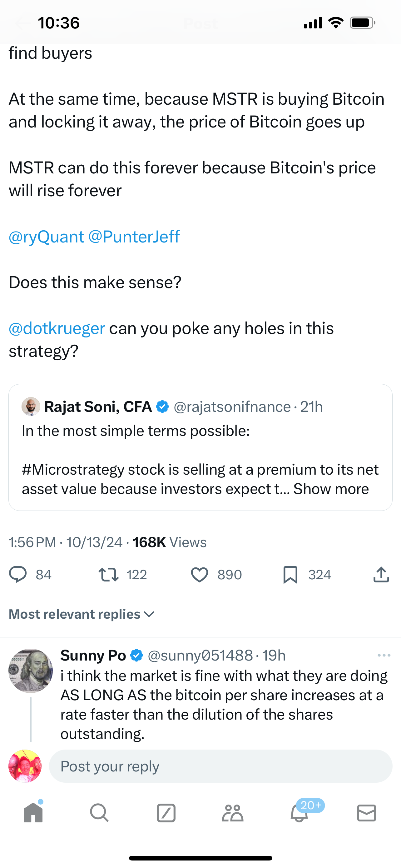
Task: Visit the @PunterJeff profile link
Action: tap(134, 237)
